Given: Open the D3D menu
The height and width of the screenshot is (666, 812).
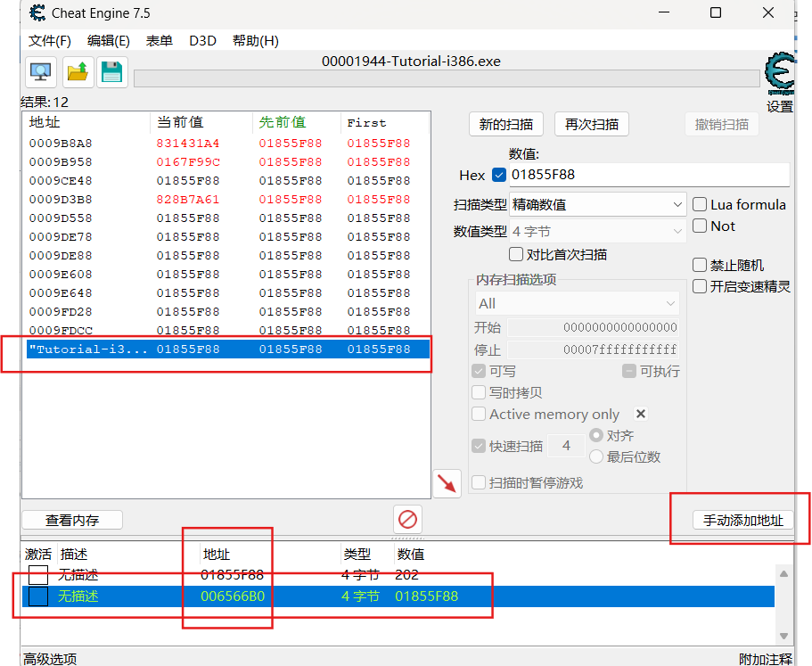Looking at the screenshot, I should (202, 41).
